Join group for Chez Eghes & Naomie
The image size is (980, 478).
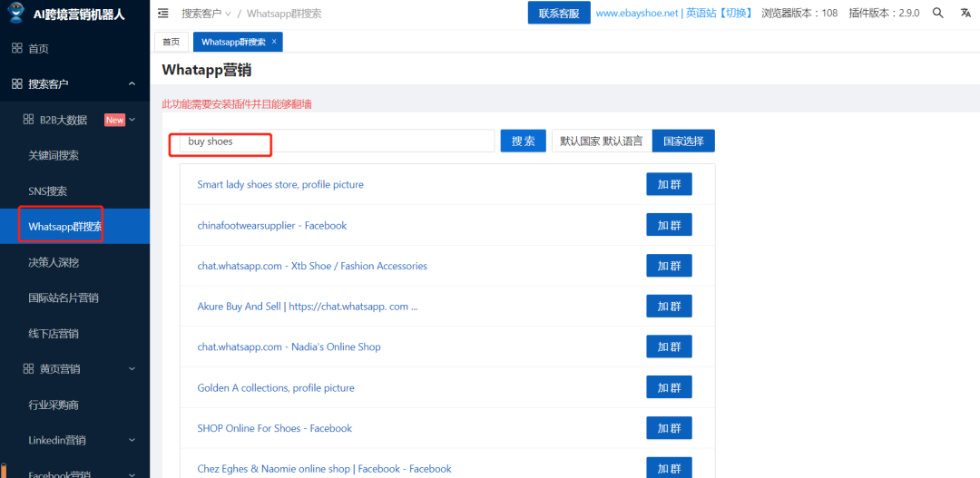point(669,468)
